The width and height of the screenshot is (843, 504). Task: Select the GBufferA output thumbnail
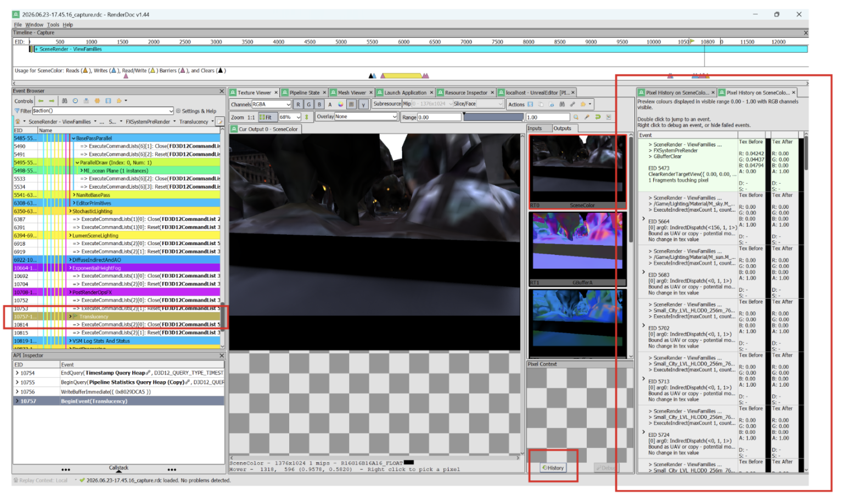(577, 248)
